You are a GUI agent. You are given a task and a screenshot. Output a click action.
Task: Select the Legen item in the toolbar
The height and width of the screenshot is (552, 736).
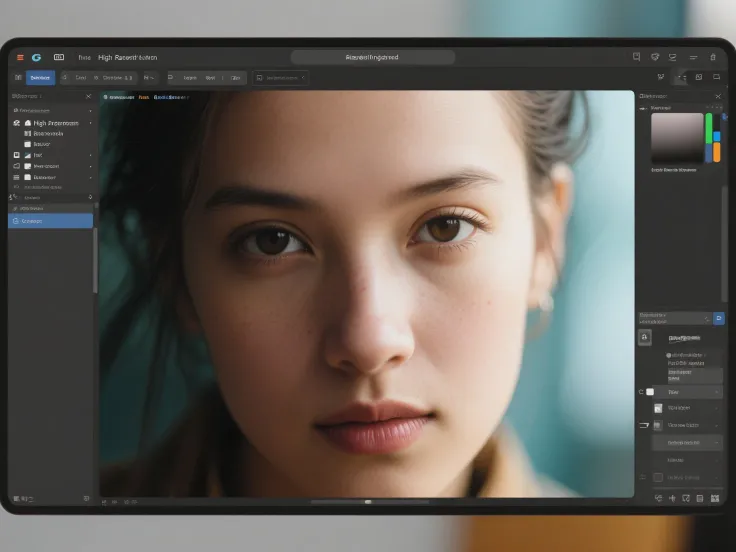tap(190, 78)
